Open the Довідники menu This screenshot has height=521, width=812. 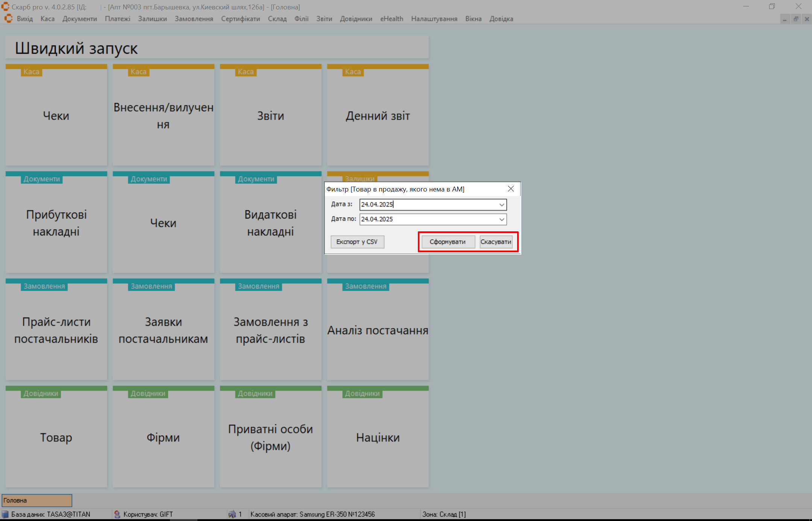click(356, 19)
